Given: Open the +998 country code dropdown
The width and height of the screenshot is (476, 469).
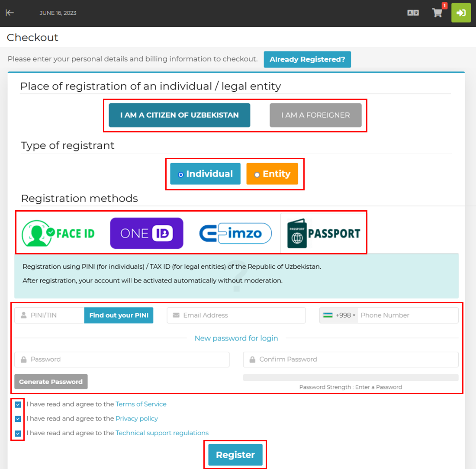Looking at the screenshot, I should point(339,315).
